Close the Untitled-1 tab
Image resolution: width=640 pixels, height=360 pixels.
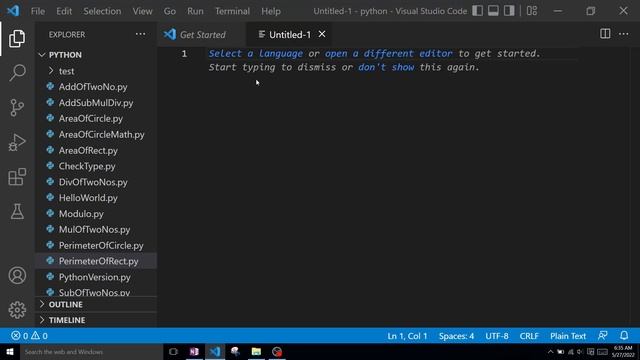pos(322,34)
